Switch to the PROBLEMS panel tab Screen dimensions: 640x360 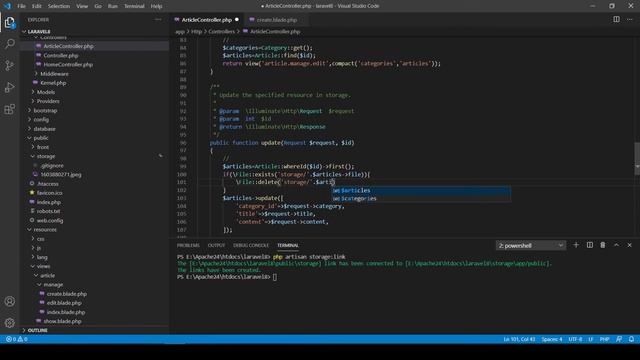click(x=188, y=245)
